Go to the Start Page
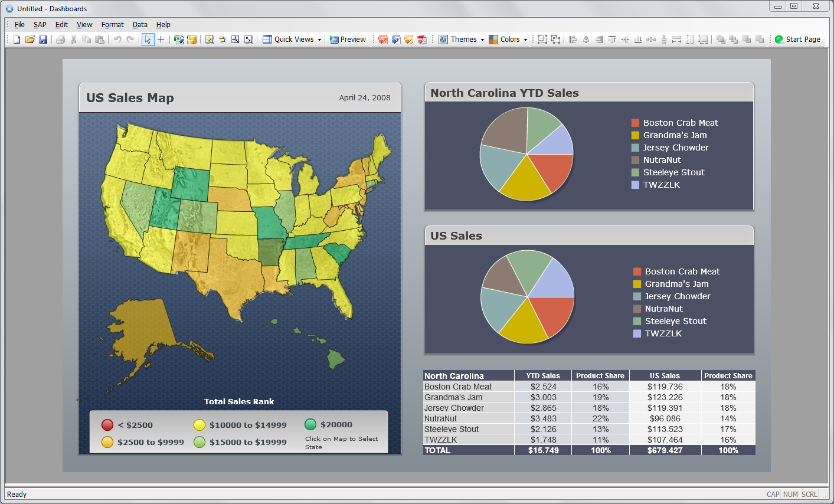 (x=797, y=40)
